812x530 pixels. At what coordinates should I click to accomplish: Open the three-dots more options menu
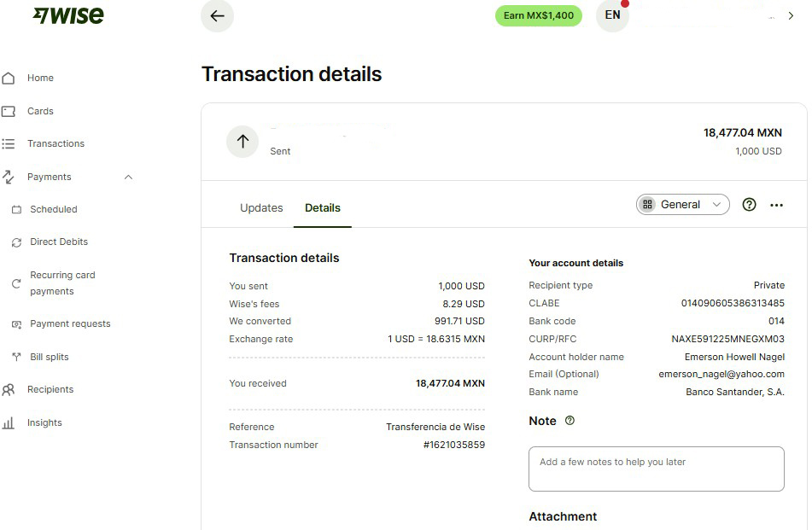[776, 205]
